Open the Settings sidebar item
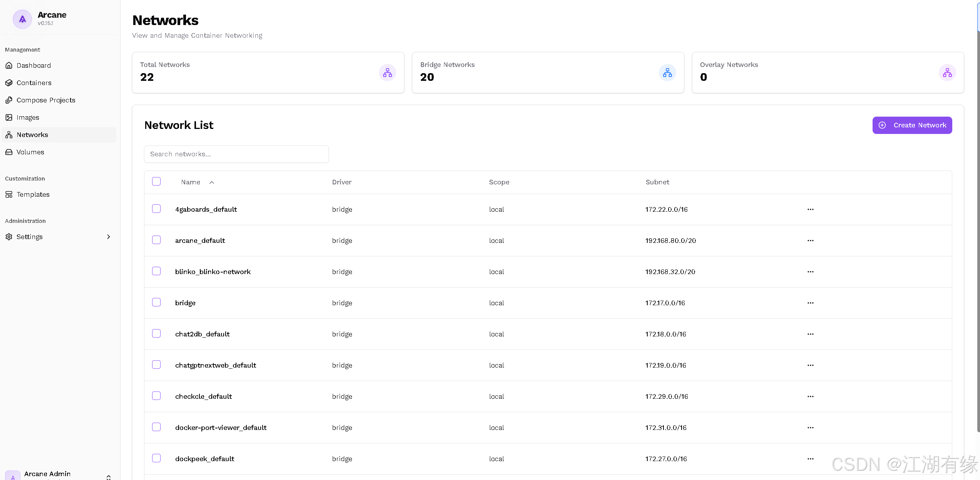The height and width of the screenshot is (480, 980). point(30,237)
